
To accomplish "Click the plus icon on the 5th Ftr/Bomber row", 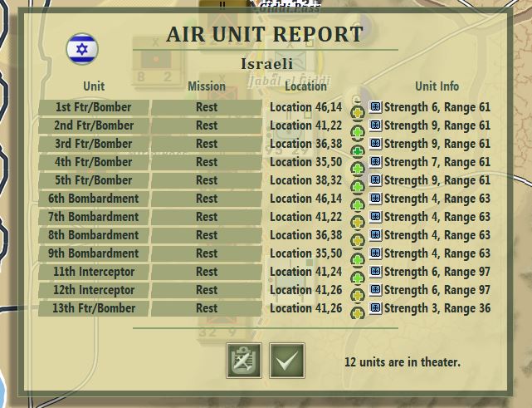I will tap(357, 186).
